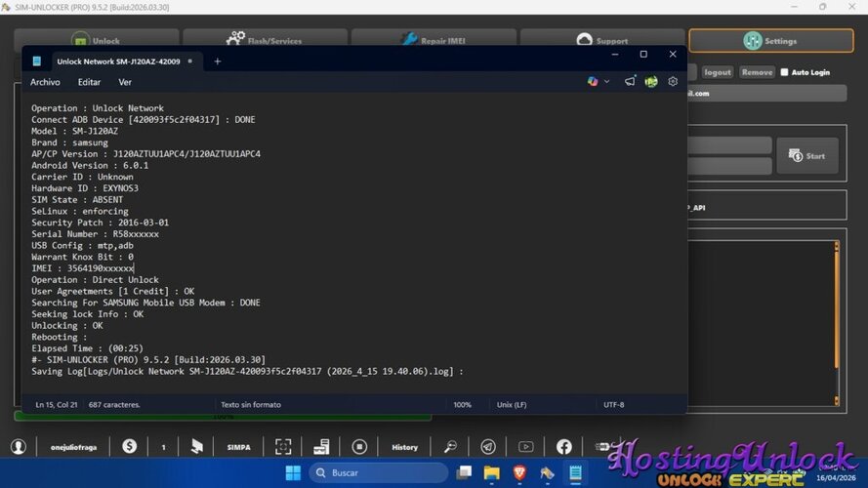Click the Texto sin formato status entry

(x=251, y=405)
